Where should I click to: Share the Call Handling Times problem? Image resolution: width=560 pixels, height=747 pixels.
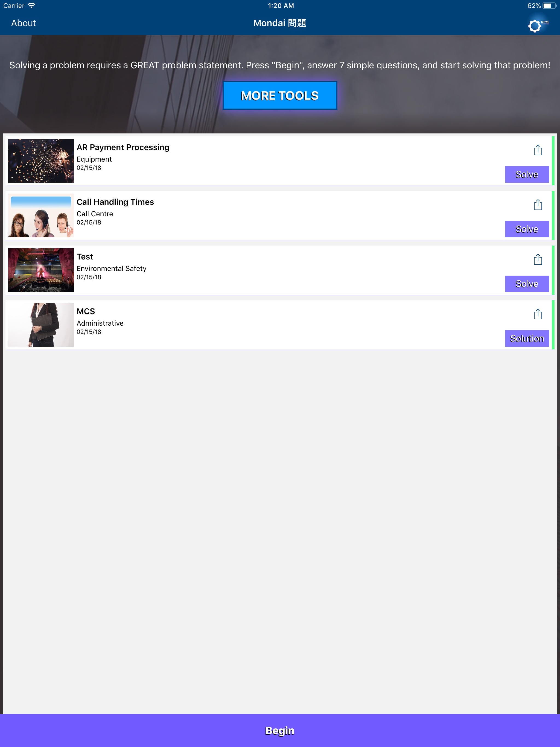pos(538,205)
